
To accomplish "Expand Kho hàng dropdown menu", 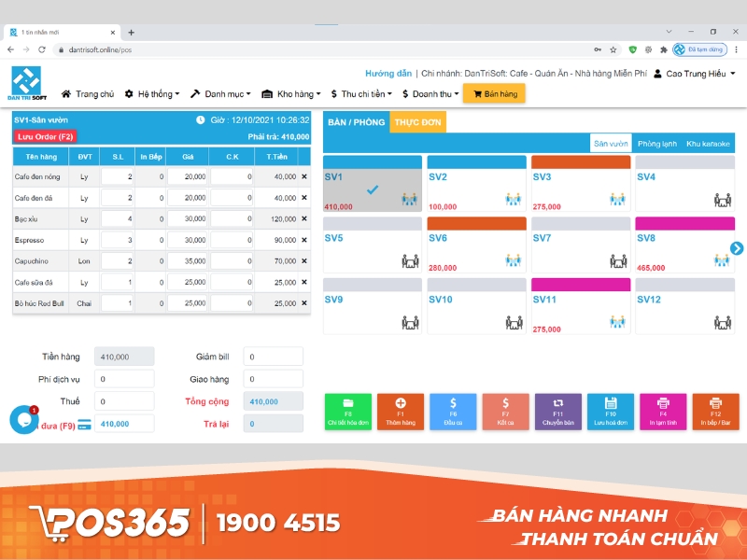I will point(291,94).
